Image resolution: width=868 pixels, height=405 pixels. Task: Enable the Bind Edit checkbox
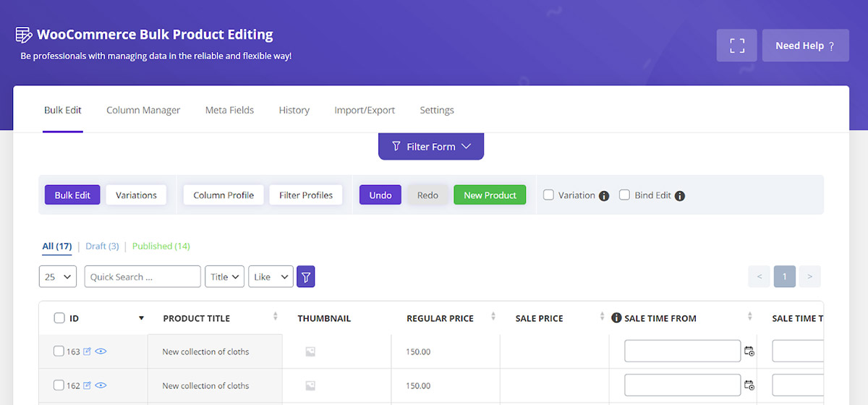click(x=625, y=195)
